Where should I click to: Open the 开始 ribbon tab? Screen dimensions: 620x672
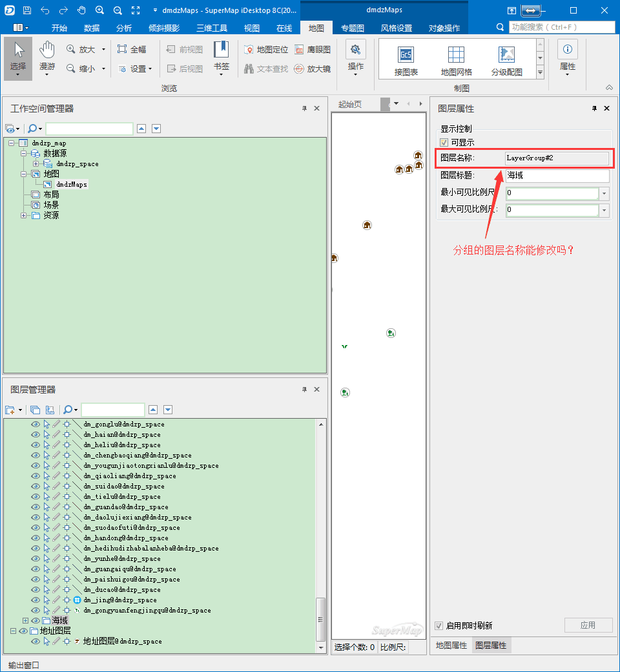tap(59, 28)
